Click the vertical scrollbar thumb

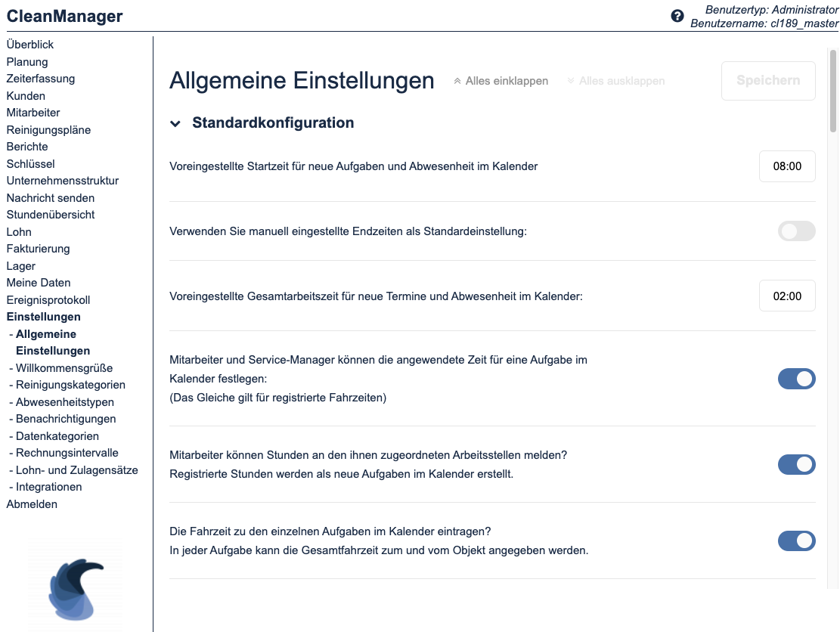[x=833, y=91]
